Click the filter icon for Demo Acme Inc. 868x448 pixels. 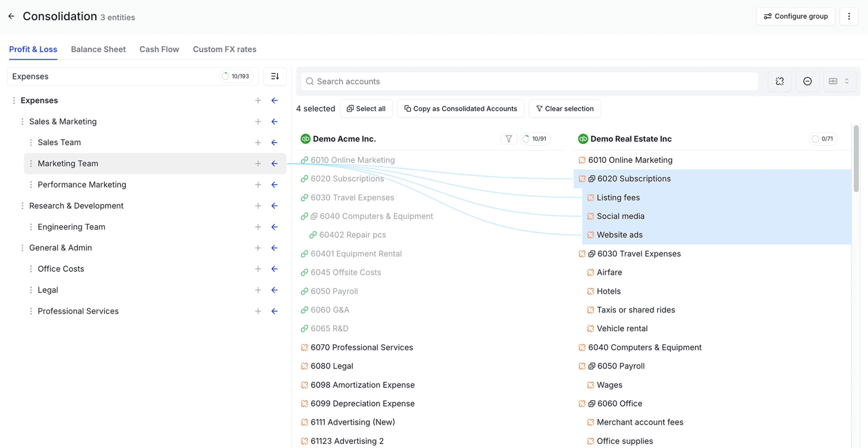pyautogui.click(x=509, y=139)
